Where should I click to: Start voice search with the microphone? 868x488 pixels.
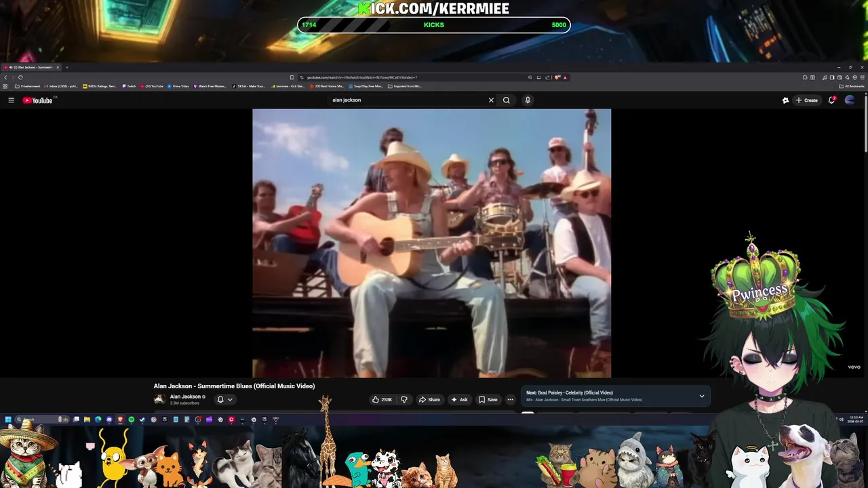pos(528,100)
